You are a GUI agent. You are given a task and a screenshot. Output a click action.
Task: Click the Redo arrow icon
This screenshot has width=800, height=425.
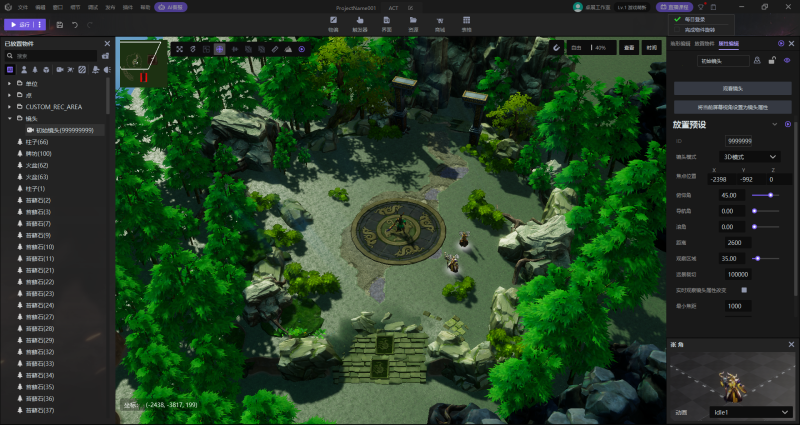90,24
